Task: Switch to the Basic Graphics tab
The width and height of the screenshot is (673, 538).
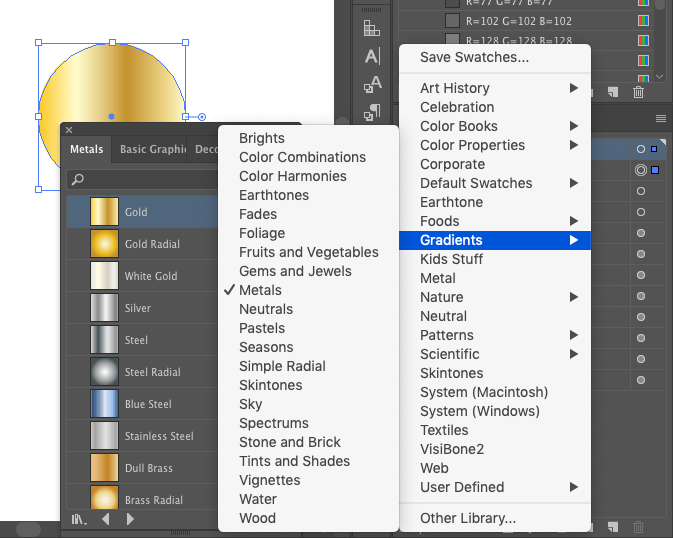Action: pos(153,149)
